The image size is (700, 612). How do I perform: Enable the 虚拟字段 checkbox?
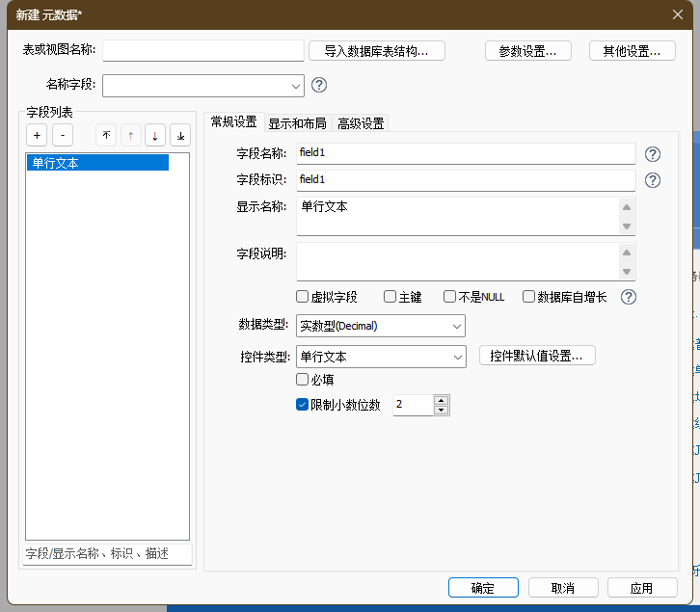(303, 297)
